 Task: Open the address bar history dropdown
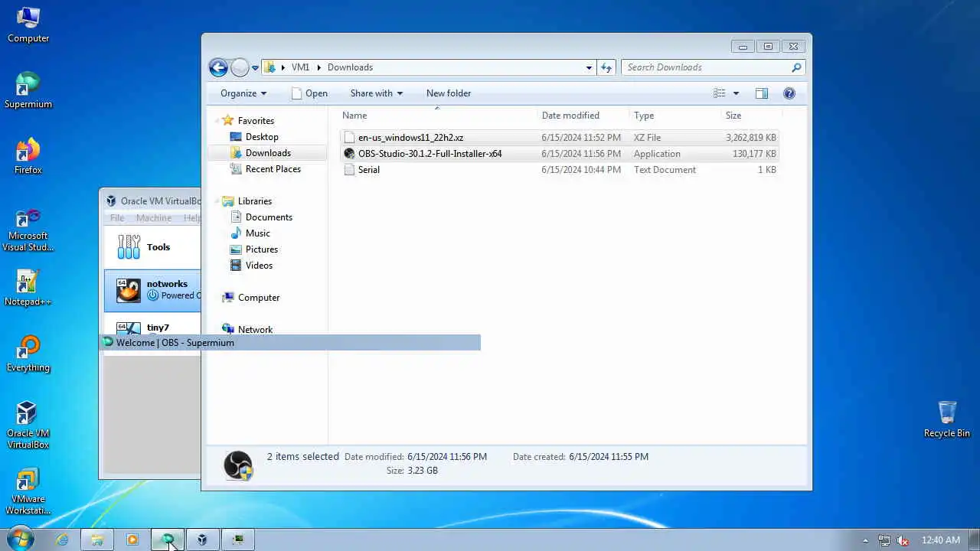589,67
